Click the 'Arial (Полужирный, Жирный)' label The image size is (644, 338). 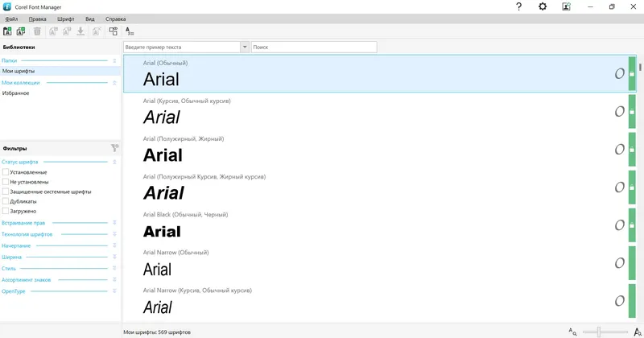pyautogui.click(x=184, y=138)
